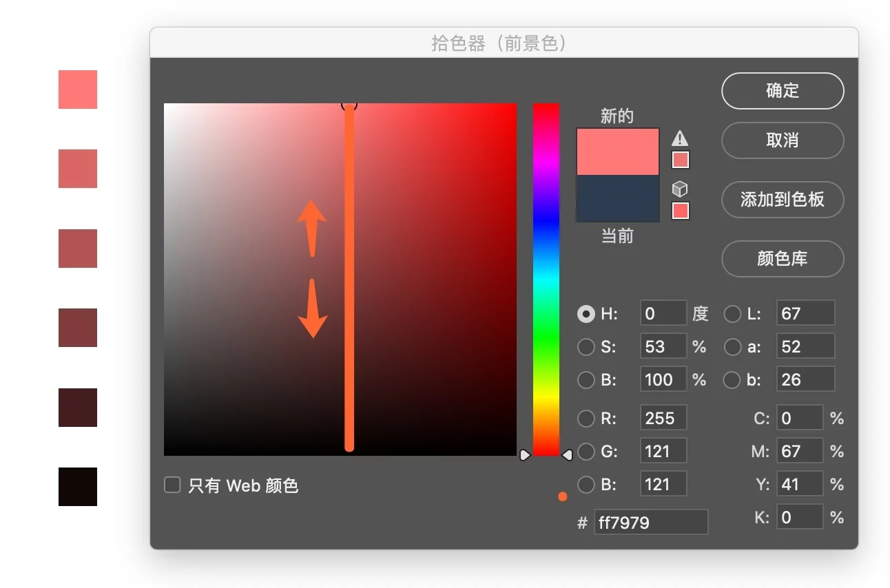Click the fifth very dark brown swatch
Viewport: 890px width, 588px height.
click(x=78, y=408)
